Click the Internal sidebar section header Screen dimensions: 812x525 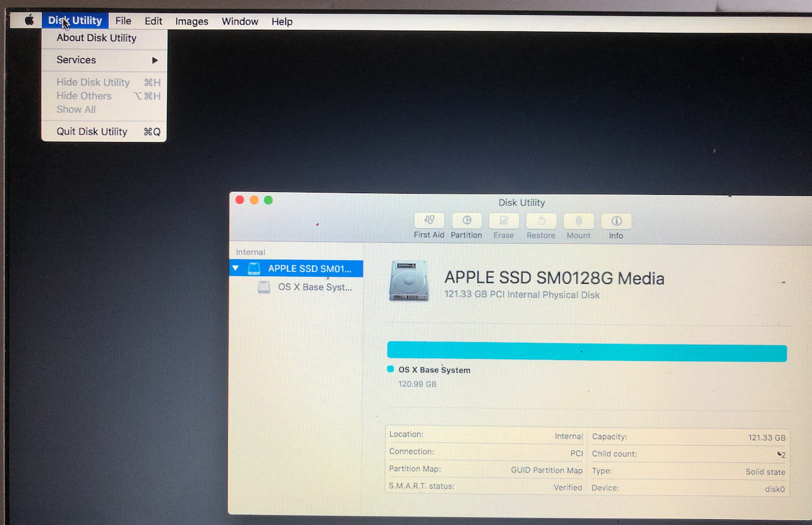point(251,252)
